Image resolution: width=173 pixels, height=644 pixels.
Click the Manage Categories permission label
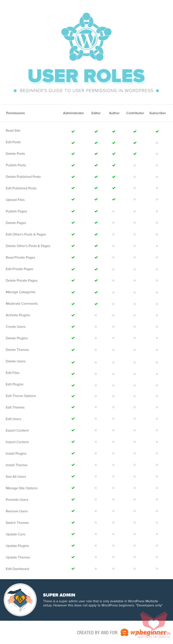pos(21,292)
